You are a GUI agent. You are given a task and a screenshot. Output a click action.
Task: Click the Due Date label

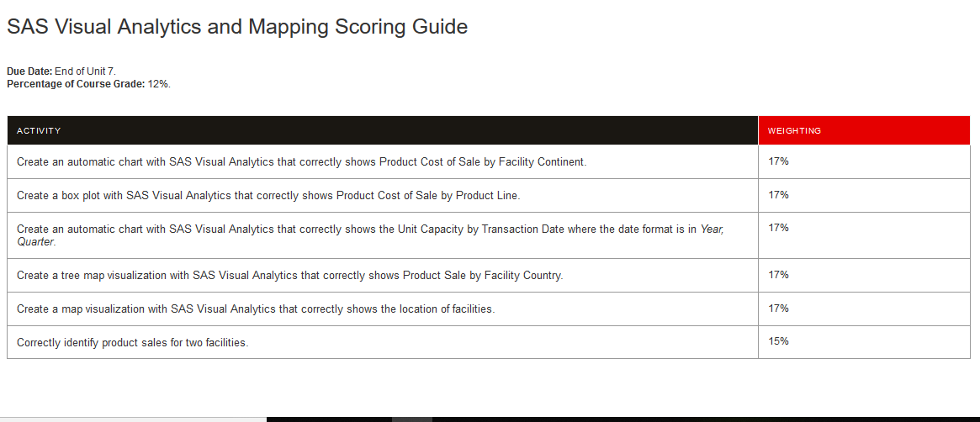(x=29, y=71)
